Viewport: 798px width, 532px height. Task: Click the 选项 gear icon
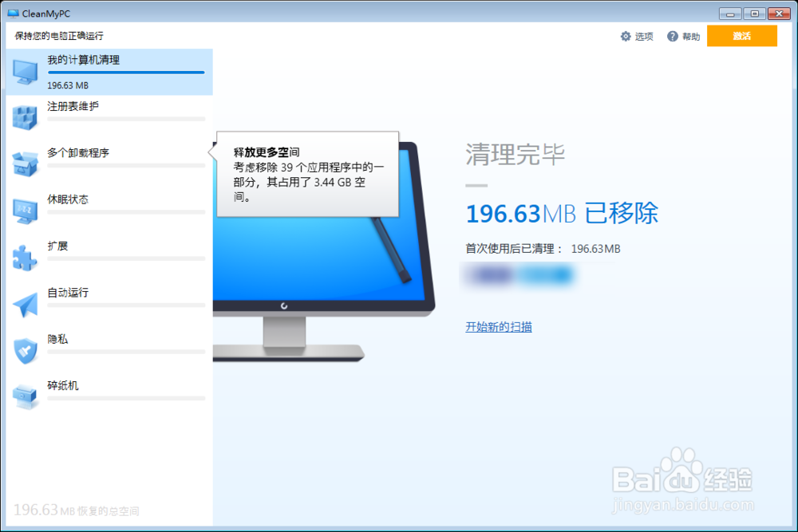tap(626, 36)
